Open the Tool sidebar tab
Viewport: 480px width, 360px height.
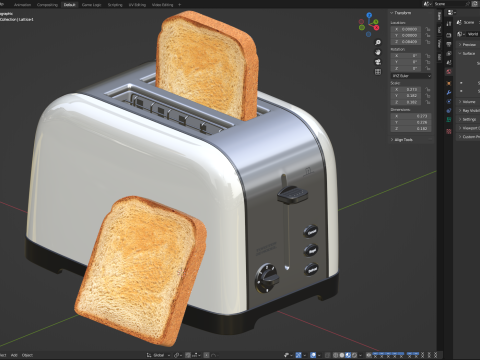click(439, 30)
